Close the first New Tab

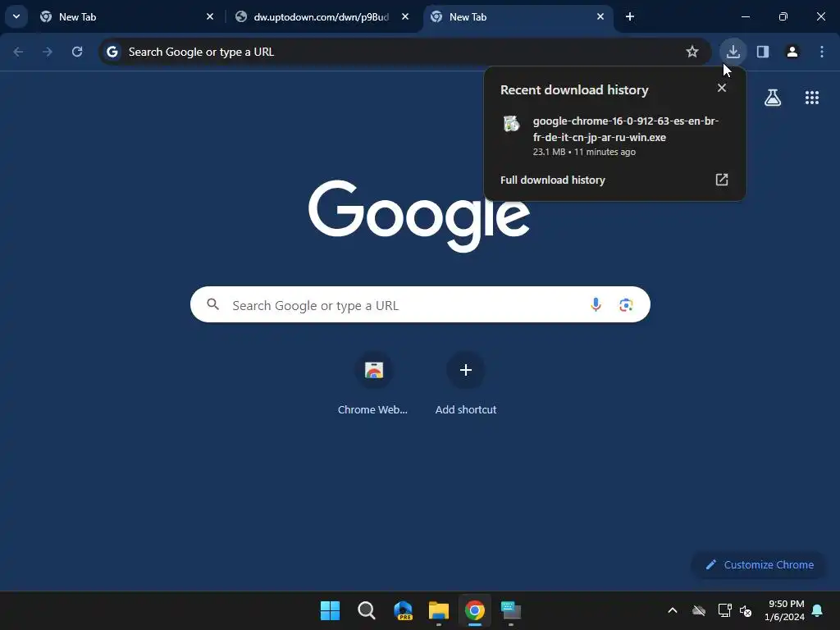pyautogui.click(x=210, y=16)
